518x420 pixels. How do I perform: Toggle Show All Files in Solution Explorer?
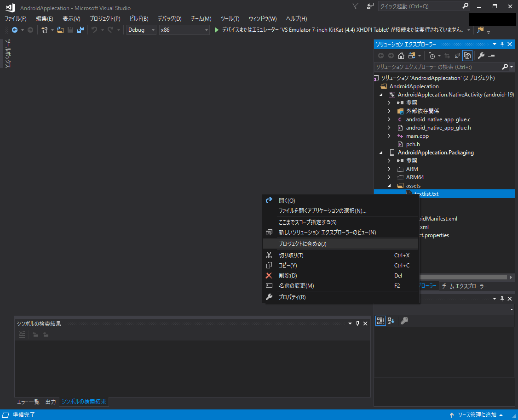467,56
